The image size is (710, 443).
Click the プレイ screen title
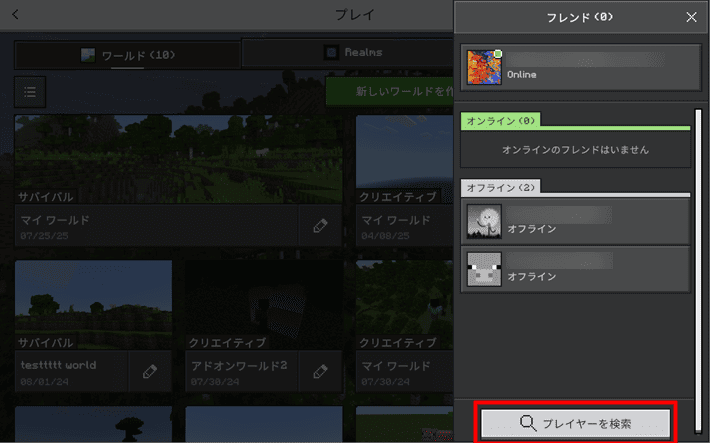[355, 15]
